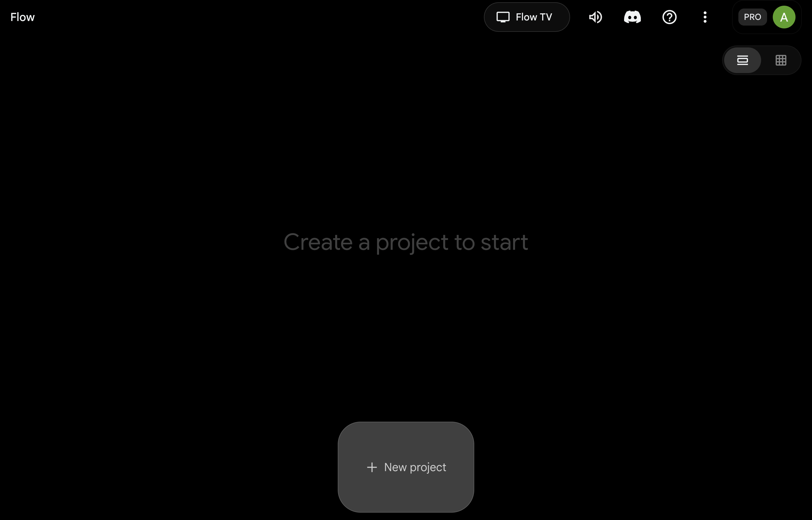Open the Discord community icon
Image resolution: width=812 pixels, height=520 pixels.
pyautogui.click(x=632, y=17)
